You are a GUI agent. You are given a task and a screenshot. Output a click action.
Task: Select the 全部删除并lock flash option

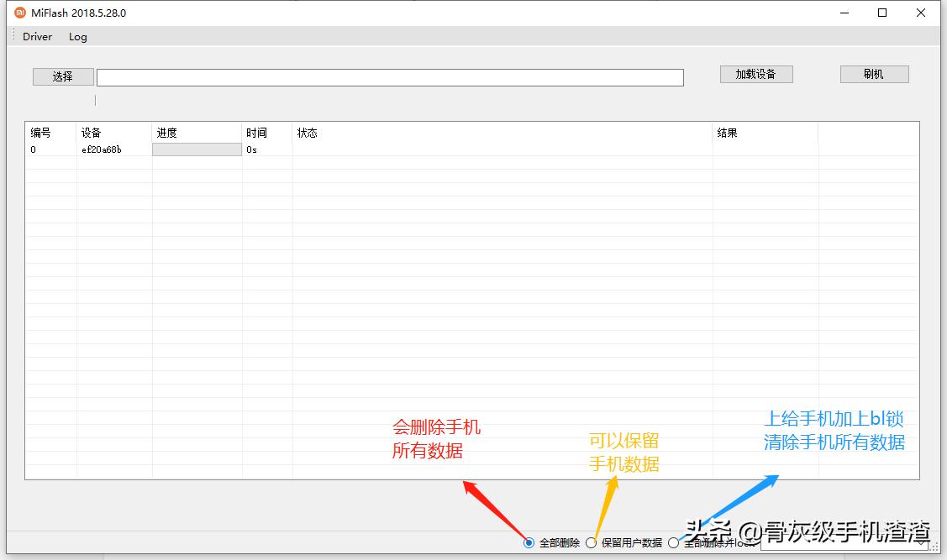673,543
